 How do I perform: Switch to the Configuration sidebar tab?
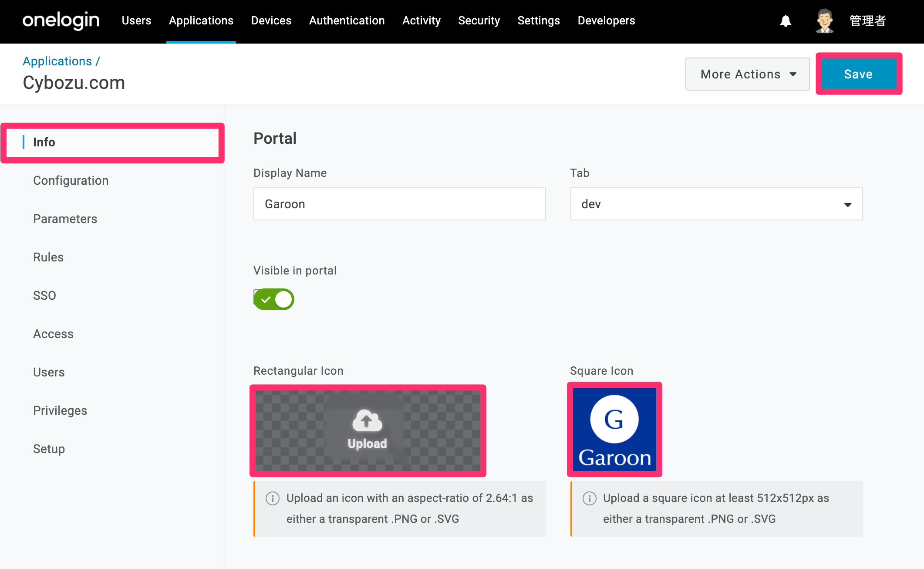71,180
